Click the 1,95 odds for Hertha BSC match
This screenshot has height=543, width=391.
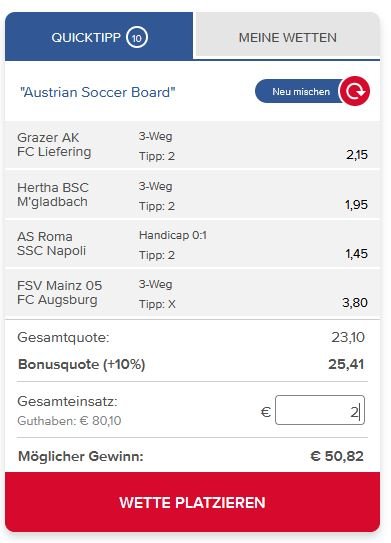click(356, 205)
